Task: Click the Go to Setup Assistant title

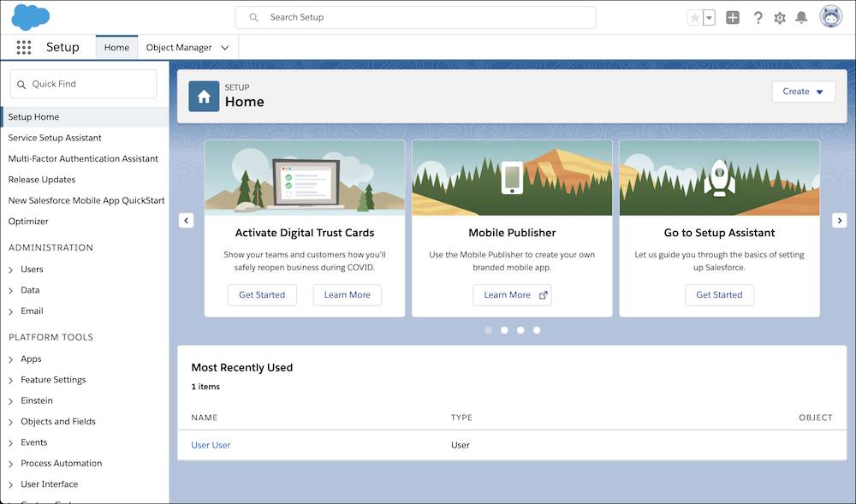Action: [720, 233]
